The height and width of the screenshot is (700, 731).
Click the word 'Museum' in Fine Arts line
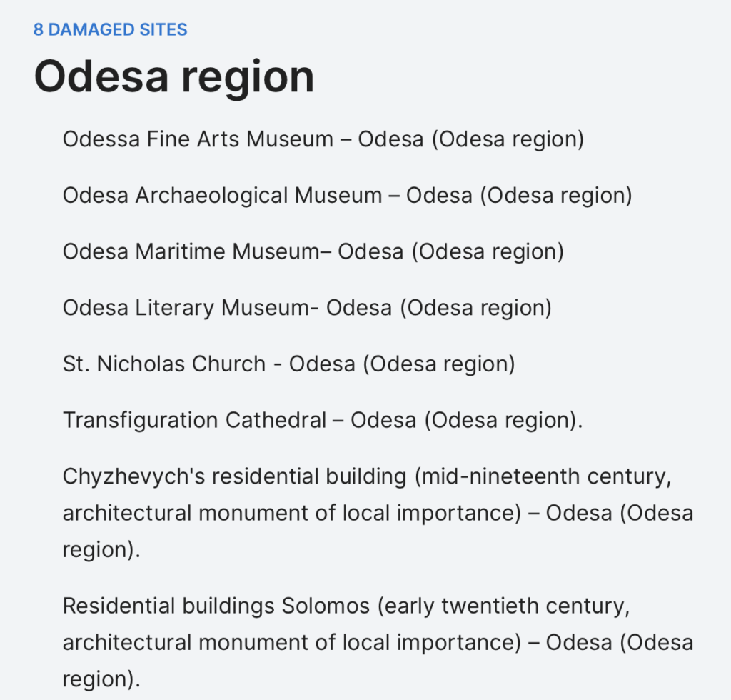tap(290, 139)
